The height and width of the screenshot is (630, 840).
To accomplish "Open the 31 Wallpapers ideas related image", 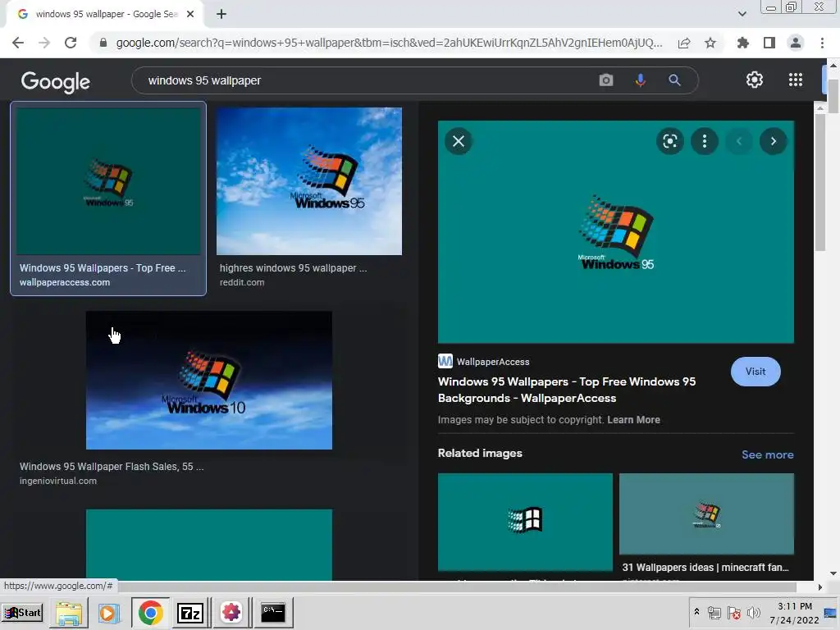I will (706, 514).
